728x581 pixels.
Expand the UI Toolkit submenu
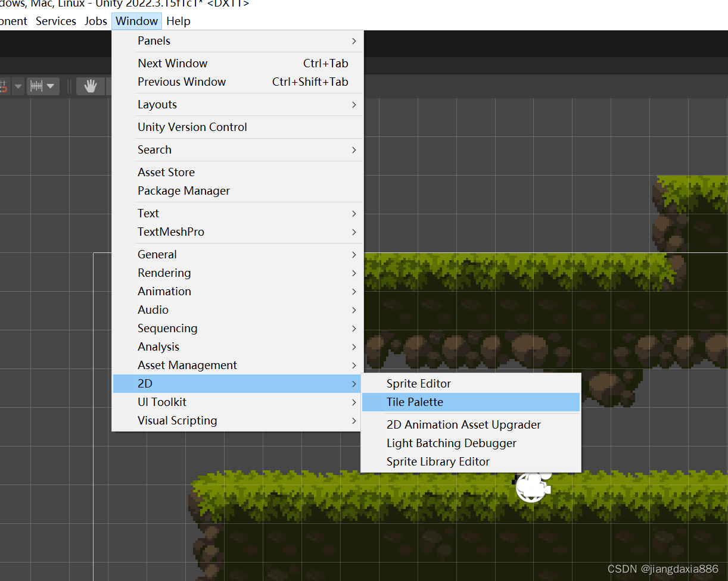[x=238, y=402]
